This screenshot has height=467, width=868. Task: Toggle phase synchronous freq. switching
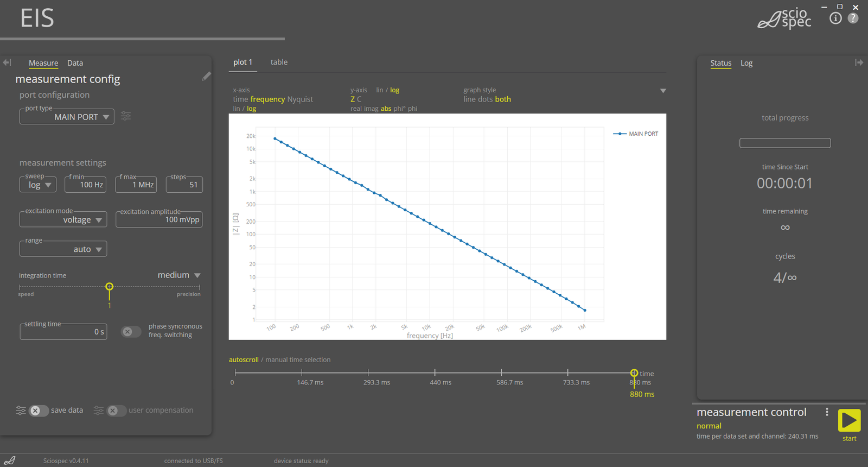coord(130,331)
